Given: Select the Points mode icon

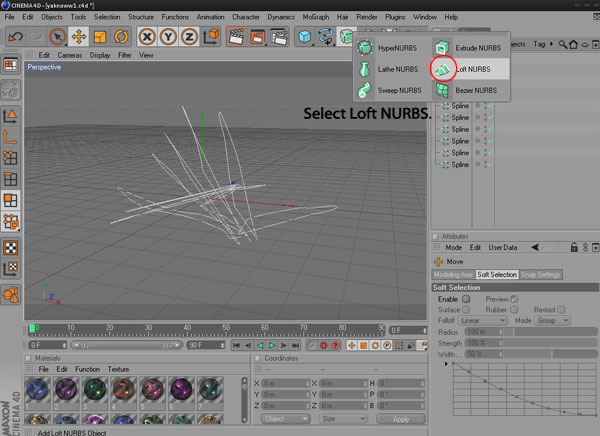Looking at the screenshot, I should pyautogui.click(x=11, y=158).
